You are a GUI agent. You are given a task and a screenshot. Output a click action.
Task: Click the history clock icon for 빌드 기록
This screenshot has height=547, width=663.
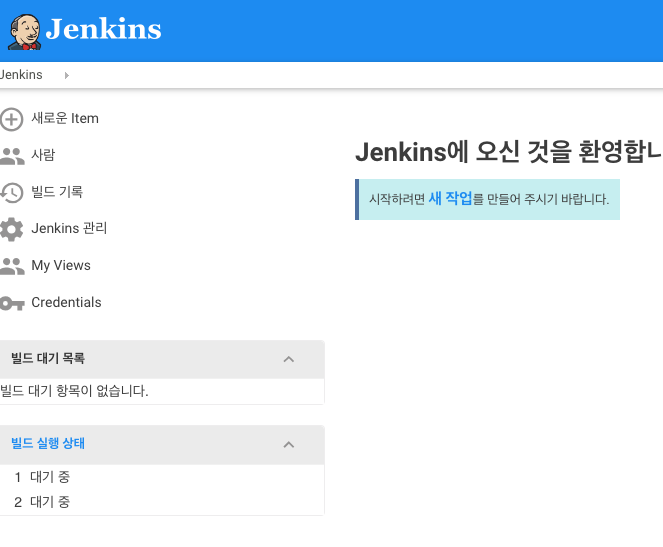(12, 193)
